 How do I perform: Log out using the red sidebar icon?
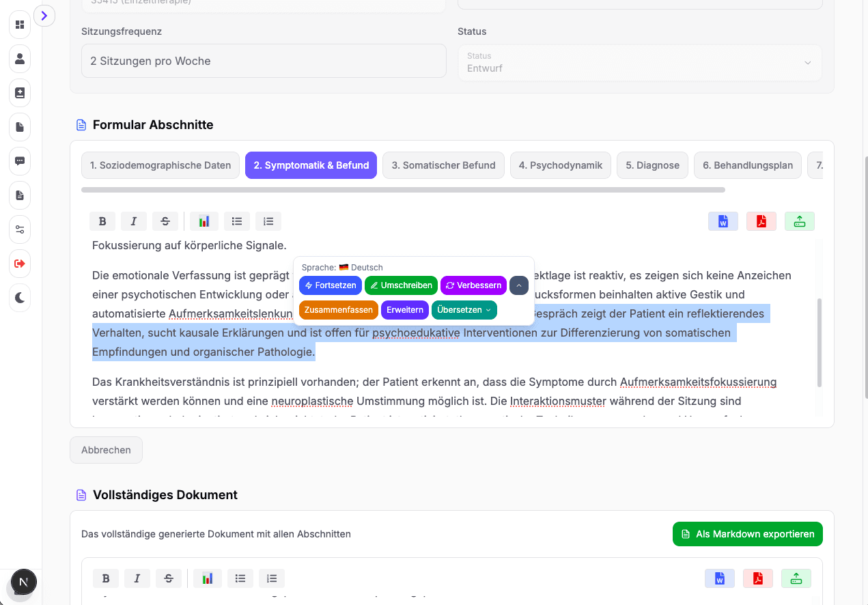pyautogui.click(x=19, y=264)
